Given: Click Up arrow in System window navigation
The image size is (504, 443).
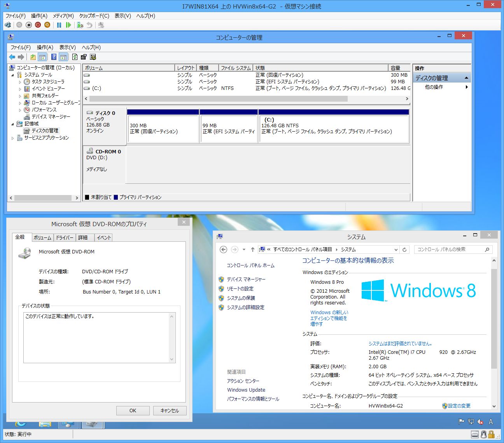Looking at the screenshot, I should pos(253,250).
